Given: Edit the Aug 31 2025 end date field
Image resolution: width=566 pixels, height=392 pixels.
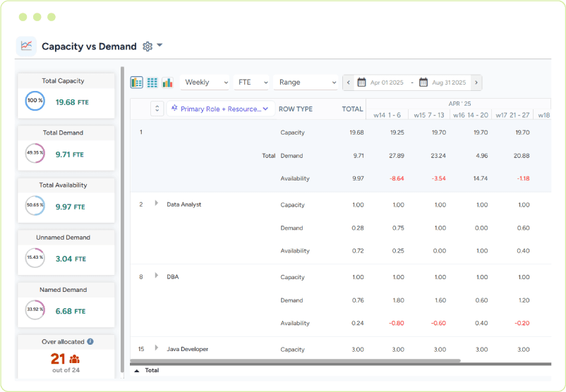Looking at the screenshot, I should 449,82.
